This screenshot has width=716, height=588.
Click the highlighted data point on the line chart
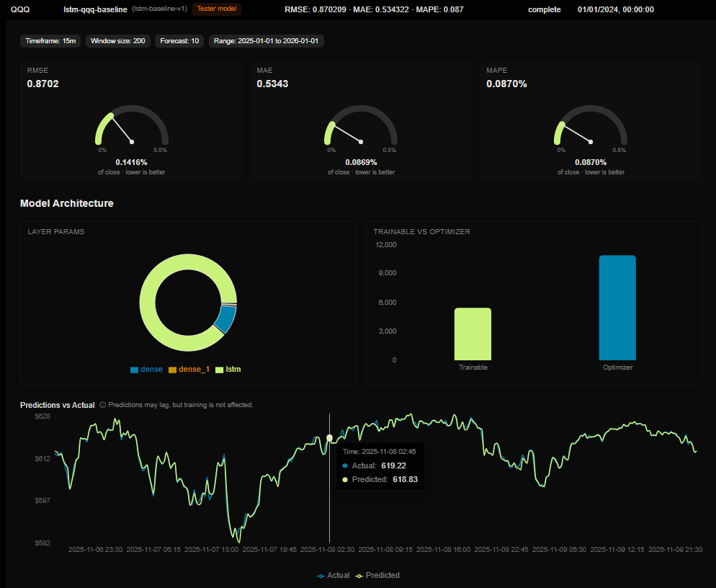coord(330,438)
